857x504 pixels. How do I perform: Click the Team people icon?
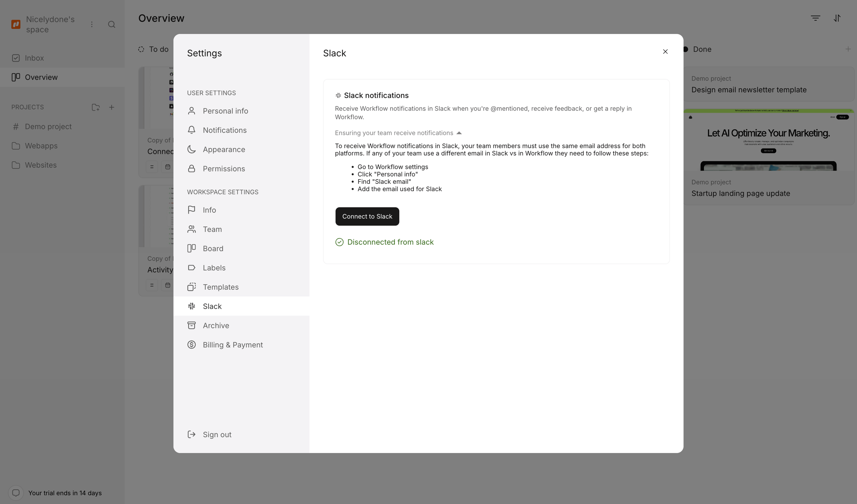click(x=191, y=229)
